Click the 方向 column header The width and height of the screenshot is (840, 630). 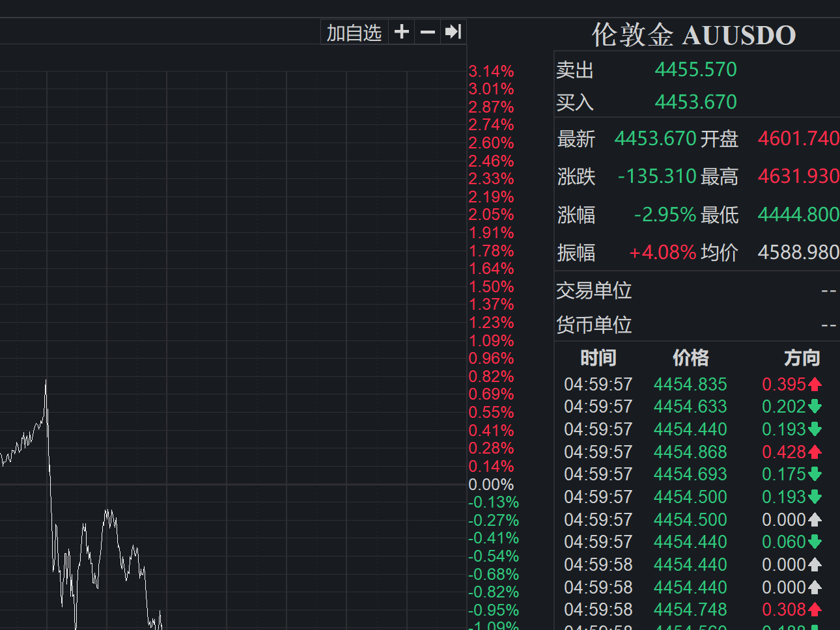point(802,357)
